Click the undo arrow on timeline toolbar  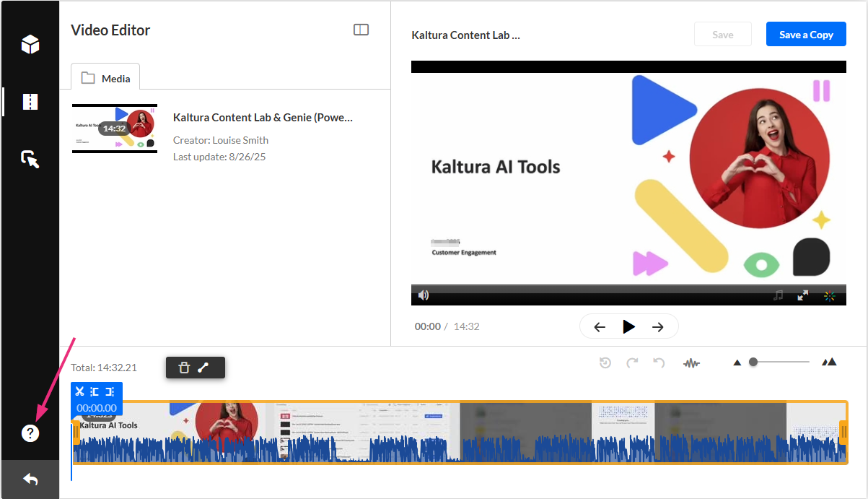tap(659, 363)
